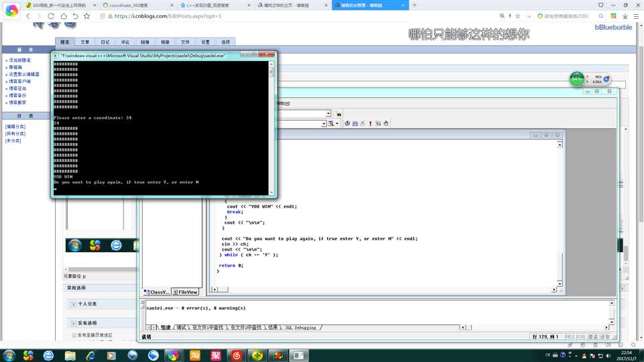
Task: Click the browser hamburger menu icon
Action: pos(636,16)
